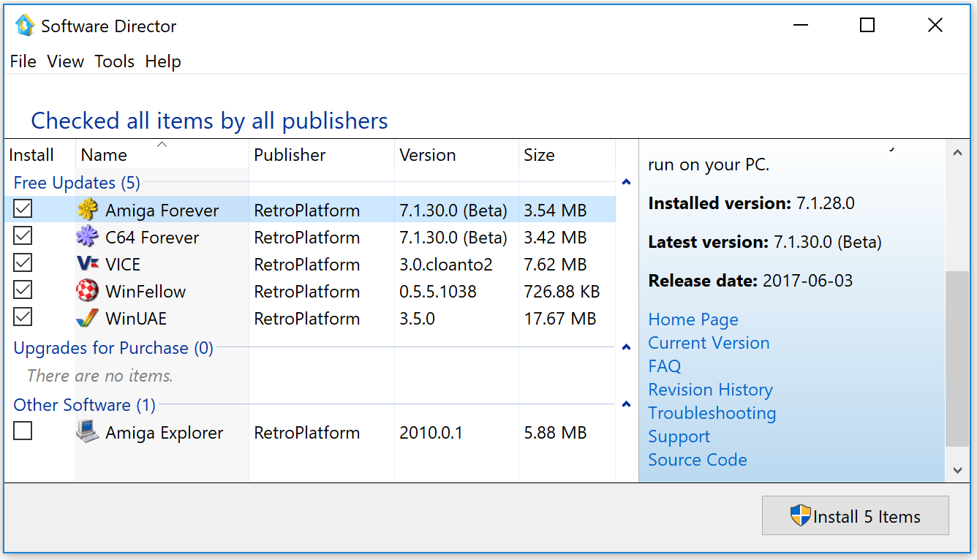The image size is (977, 560).
Task: Select the WinUAE row name
Action: coord(136,319)
